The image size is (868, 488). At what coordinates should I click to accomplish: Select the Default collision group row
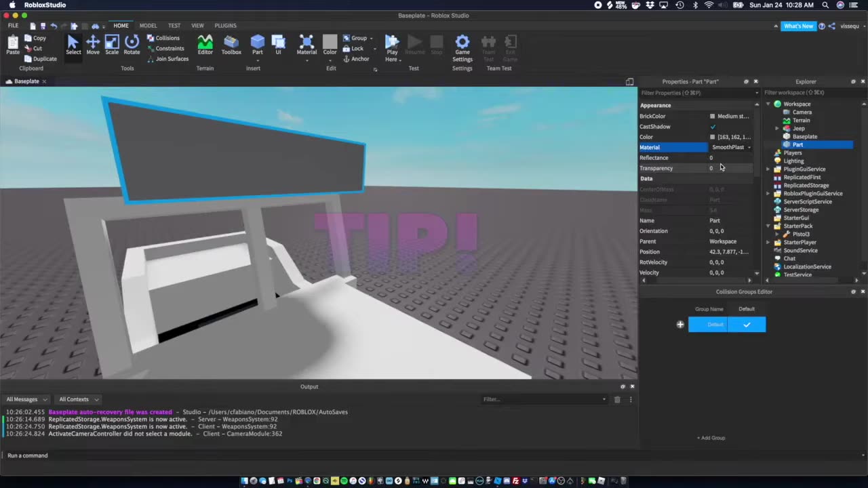tap(708, 325)
